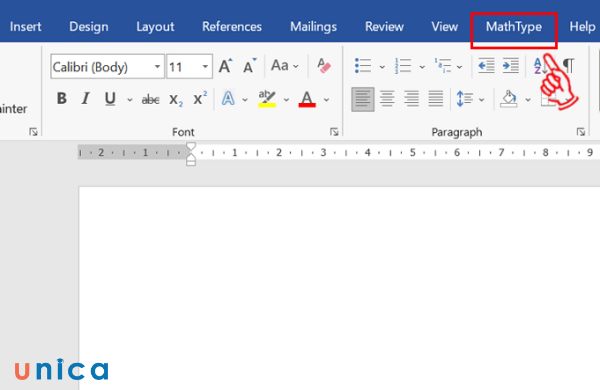
Task: Apply text effects and typography
Action: point(228,99)
